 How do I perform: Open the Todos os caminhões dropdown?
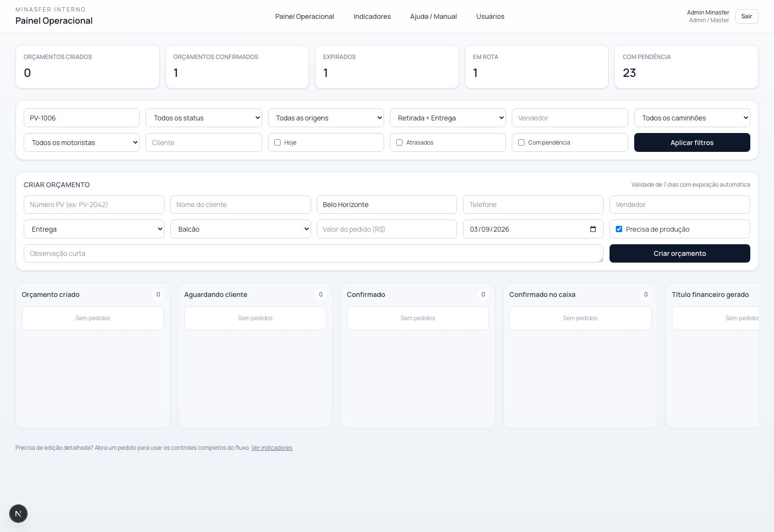(x=692, y=118)
